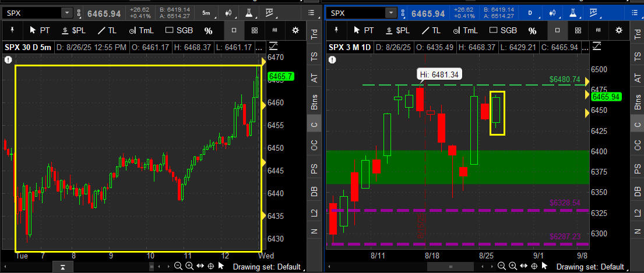The image size is (644, 273).
Task: Open the Trd sidebar tab on the right chart
Action: coord(638,34)
